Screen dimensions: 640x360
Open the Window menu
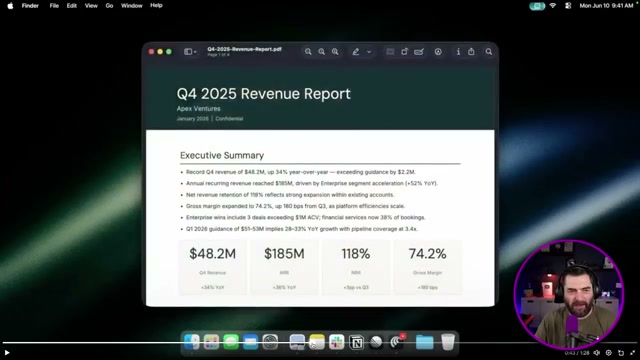131,6
